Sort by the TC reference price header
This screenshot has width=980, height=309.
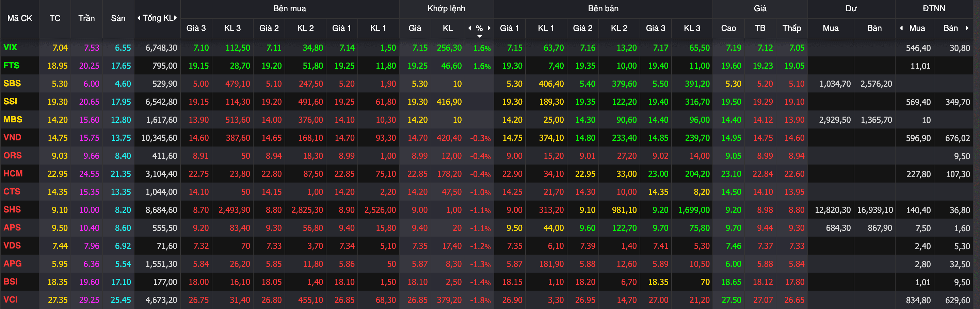click(x=55, y=18)
